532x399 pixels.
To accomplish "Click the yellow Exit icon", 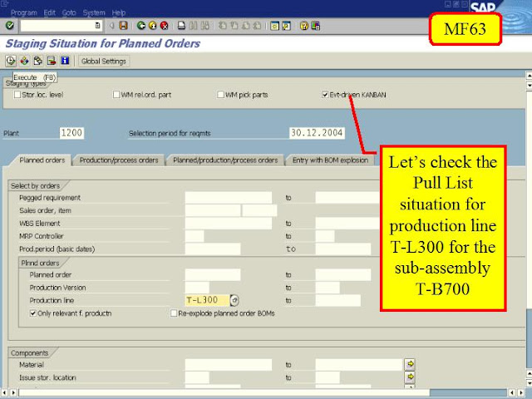I will click(x=153, y=26).
